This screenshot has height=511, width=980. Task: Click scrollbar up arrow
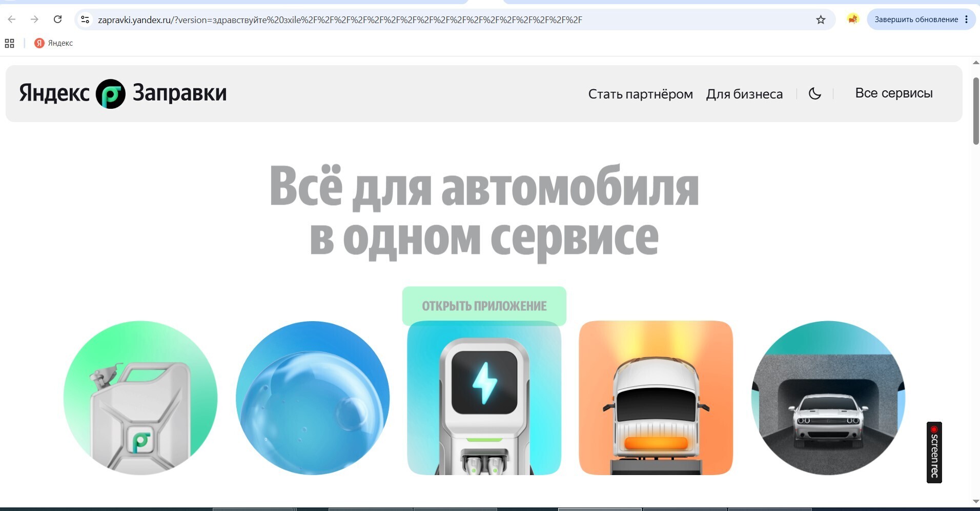pyautogui.click(x=976, y=63)
